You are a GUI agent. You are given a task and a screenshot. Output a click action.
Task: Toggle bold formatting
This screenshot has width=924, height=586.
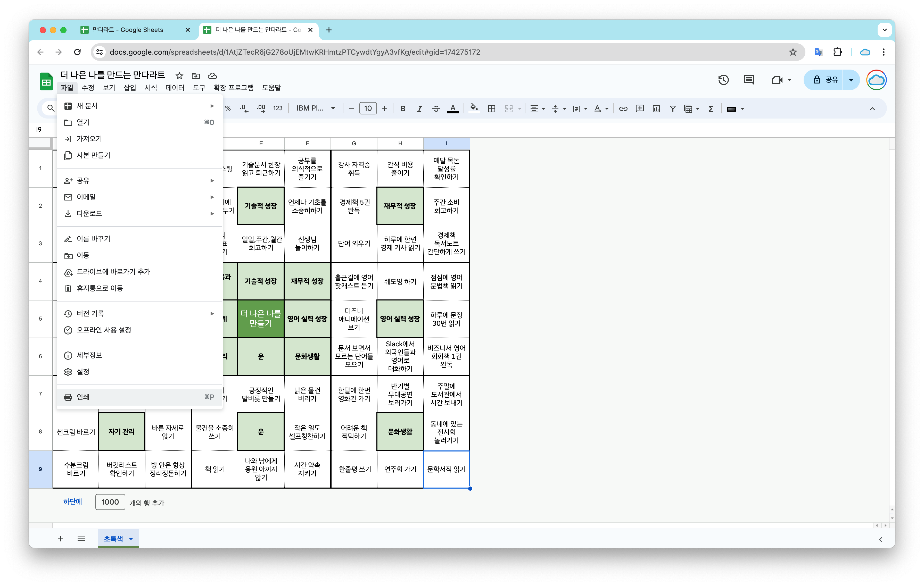[x=403, y=108]
